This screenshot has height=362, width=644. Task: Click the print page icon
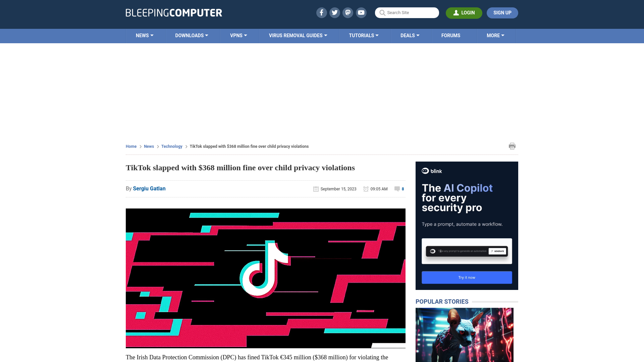(512, 146)
